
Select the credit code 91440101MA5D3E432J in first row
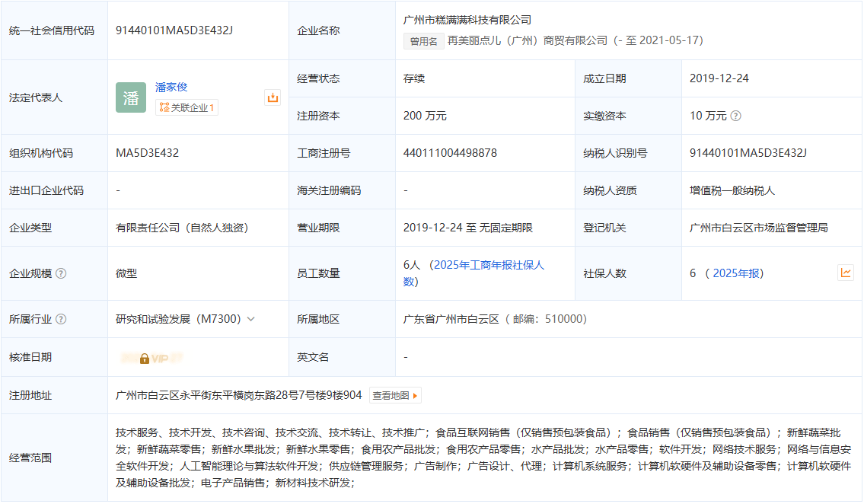(x=174, y=30)
